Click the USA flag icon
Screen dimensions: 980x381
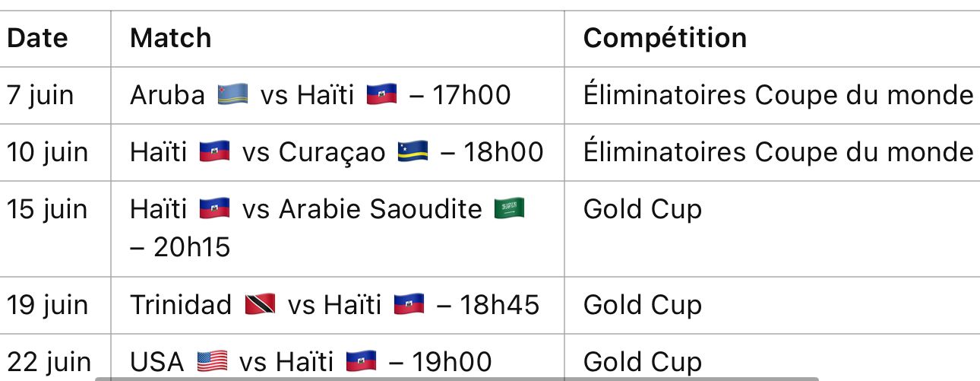[x=212, y=362]
